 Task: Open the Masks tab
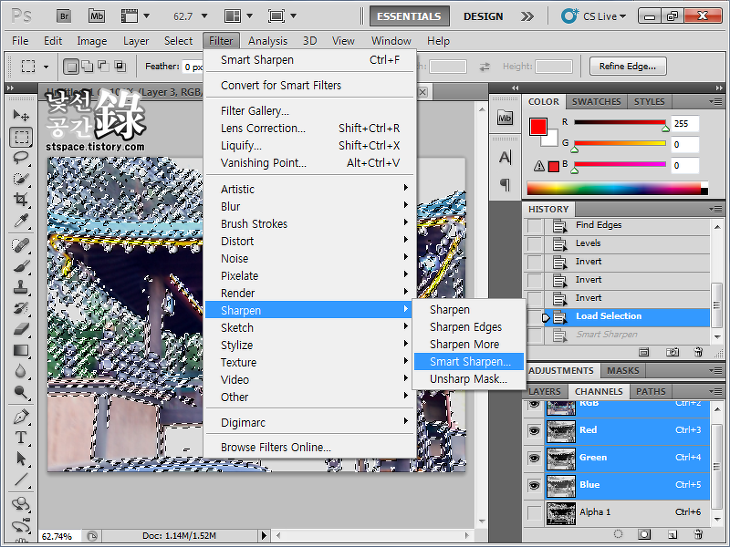tap(622, 371)
